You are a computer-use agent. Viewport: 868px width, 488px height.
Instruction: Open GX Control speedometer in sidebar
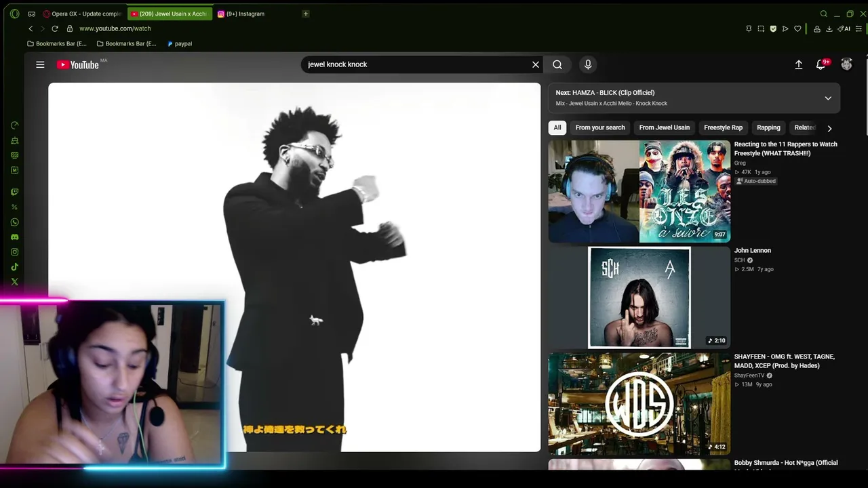(x=15, y=125)
